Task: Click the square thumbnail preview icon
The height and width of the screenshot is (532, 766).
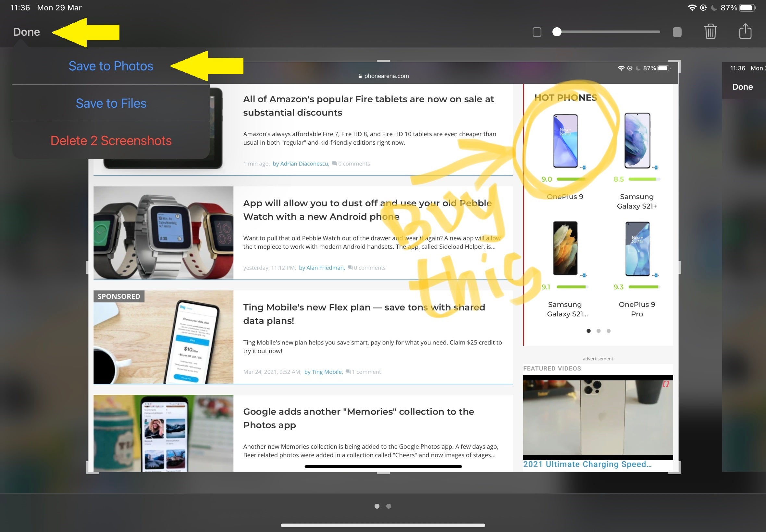Action: pyautogui.click(x=536, y=31)
